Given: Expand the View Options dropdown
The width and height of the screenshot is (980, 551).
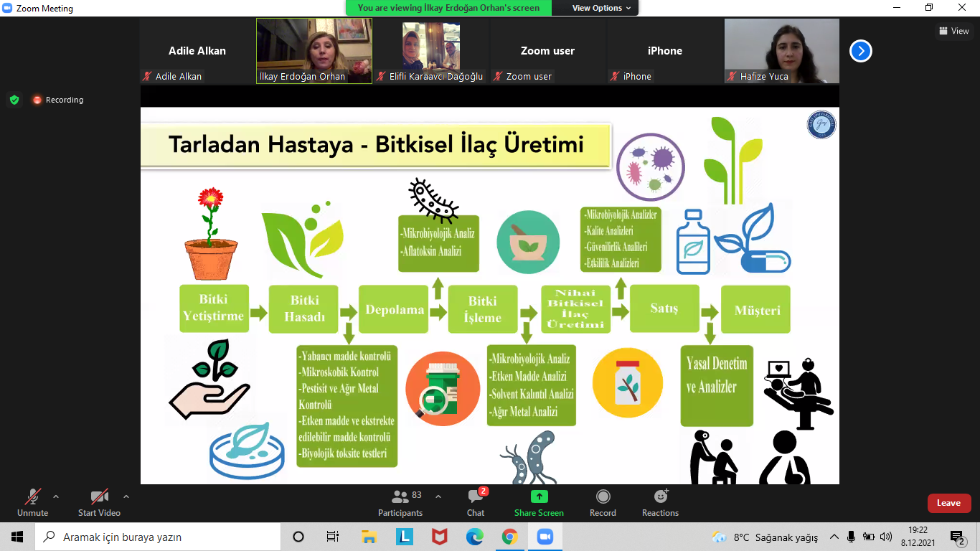Looking at the screenshot, I should click(601, 8).
